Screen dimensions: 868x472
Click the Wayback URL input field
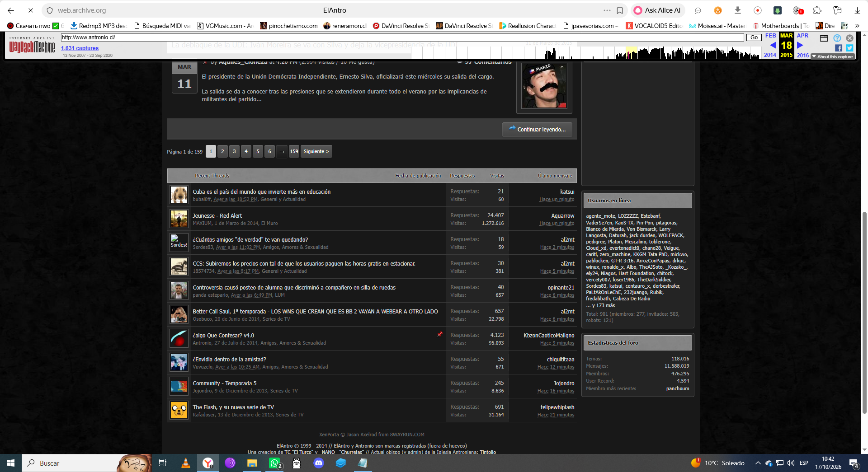tap(402, 37)
